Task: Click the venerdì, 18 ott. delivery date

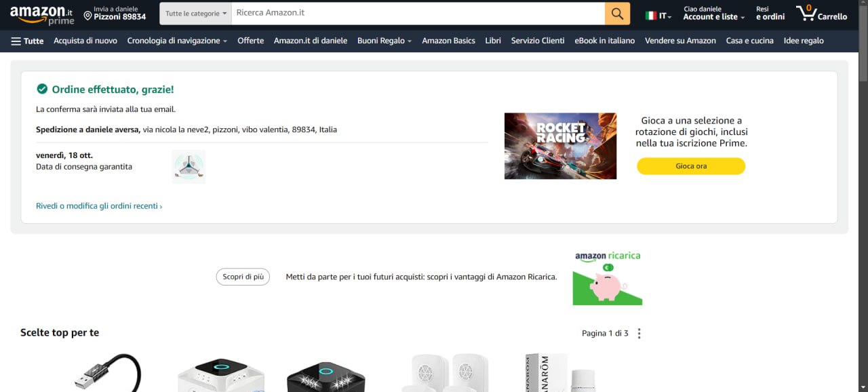Action: (64, 155)
